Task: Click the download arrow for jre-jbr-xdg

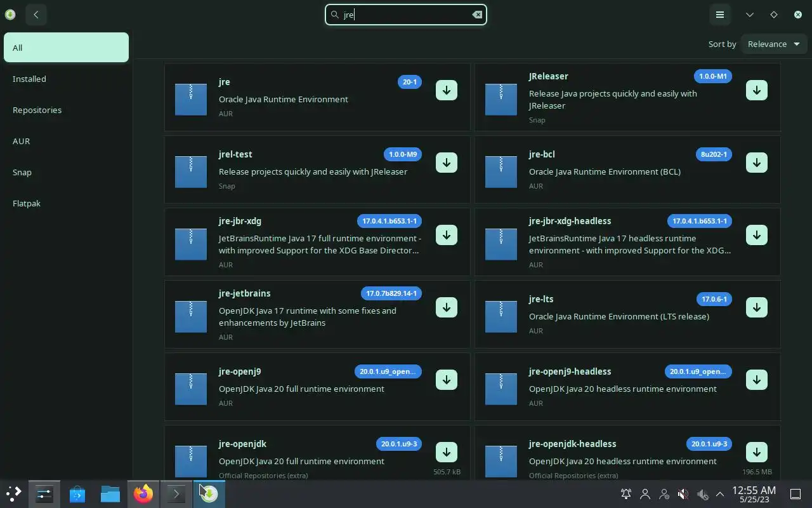Action: pos(447,235)
